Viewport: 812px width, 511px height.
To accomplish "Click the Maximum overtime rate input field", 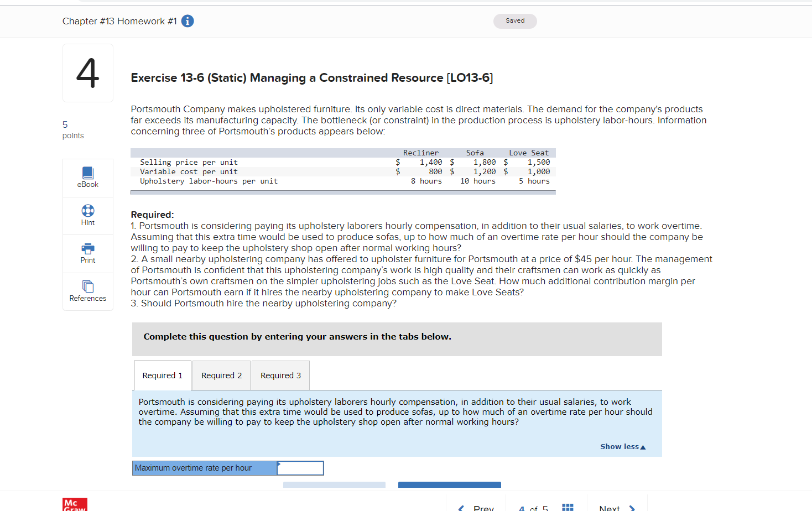I will tap(300, 468).
